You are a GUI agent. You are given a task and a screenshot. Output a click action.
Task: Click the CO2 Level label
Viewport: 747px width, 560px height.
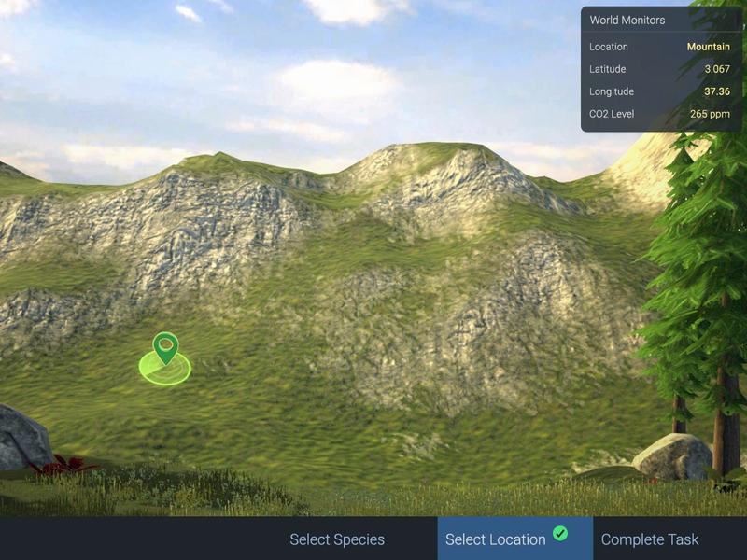tap(612, 114)
